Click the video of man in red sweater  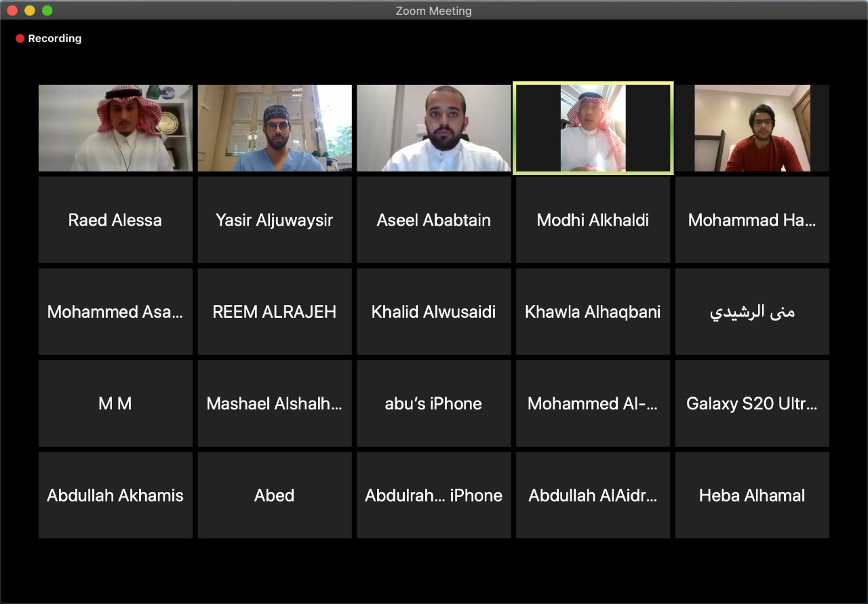click(752, 128)
